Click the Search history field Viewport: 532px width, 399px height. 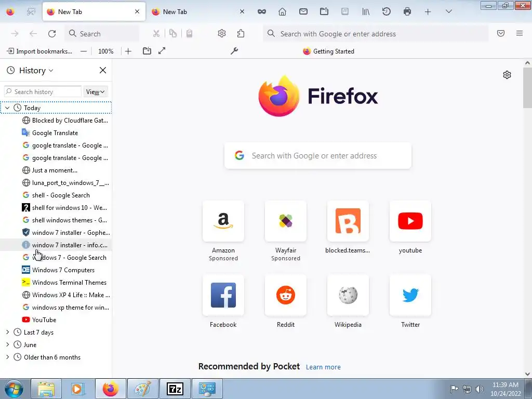(x=43, y=91)
